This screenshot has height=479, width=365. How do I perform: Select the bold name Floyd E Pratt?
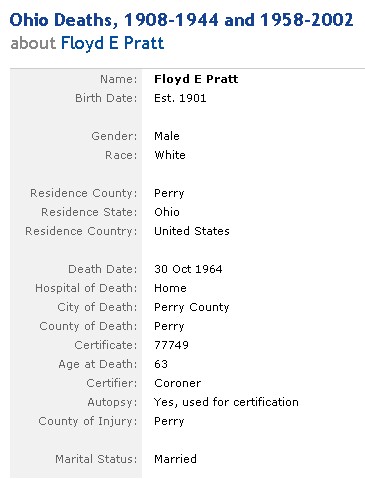[196, 79]
